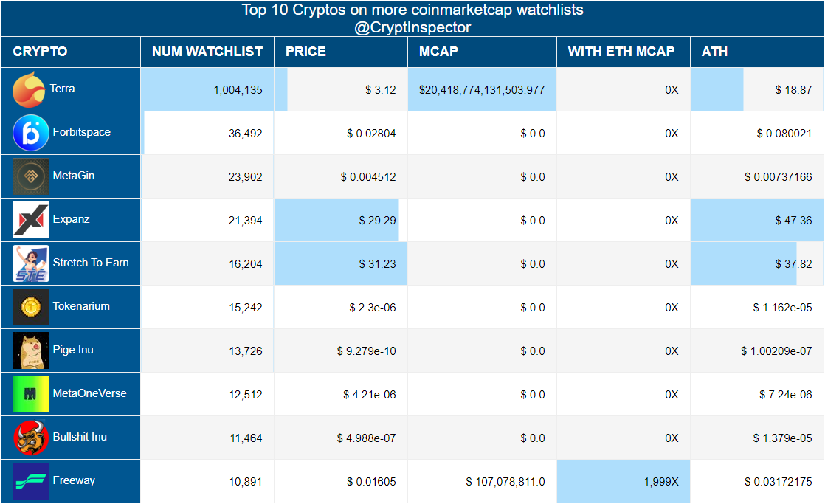Click Terra ATH $ 18.87
The height and width of the screenshot is (504, 825).
[x=793, y=90]
